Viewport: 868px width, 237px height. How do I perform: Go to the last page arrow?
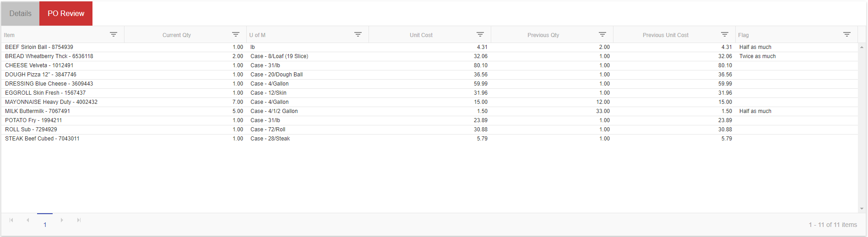(79, 220)
